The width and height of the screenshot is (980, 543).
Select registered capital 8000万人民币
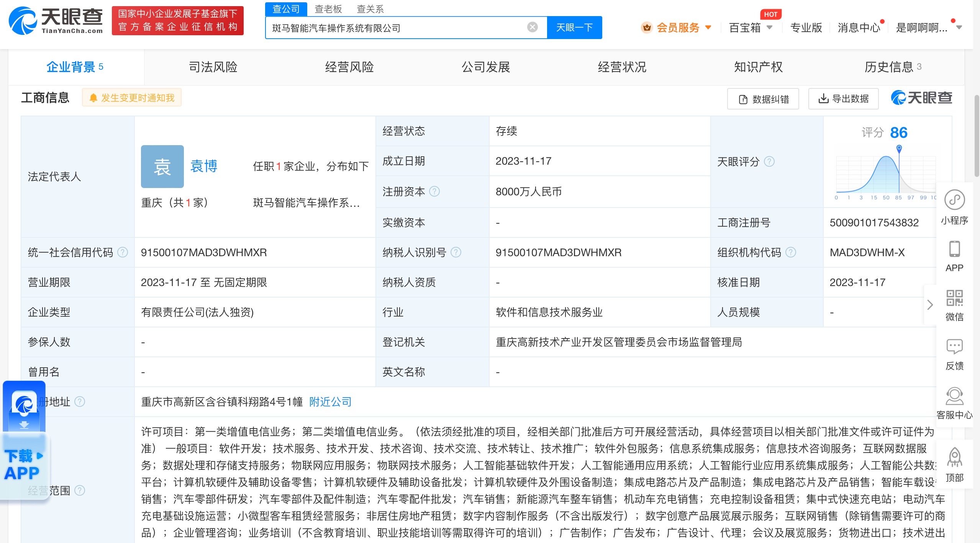click(529, 191)
